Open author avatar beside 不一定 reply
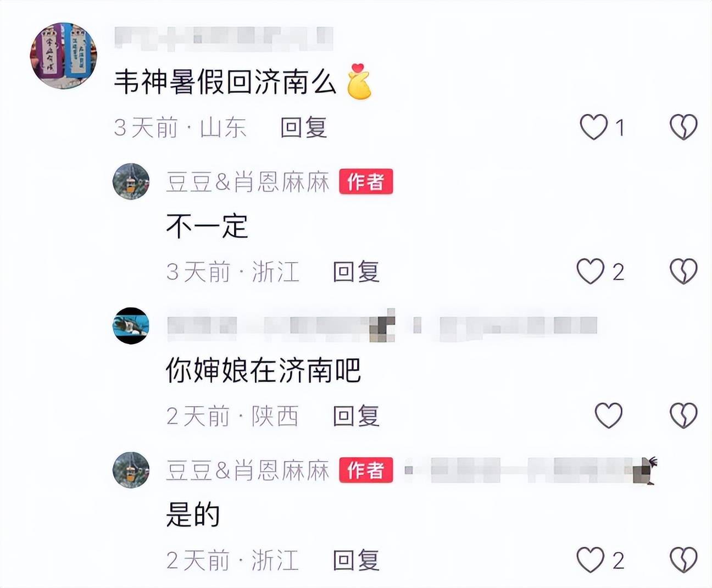This screenshot has height=588, width=712. [131, 181]
